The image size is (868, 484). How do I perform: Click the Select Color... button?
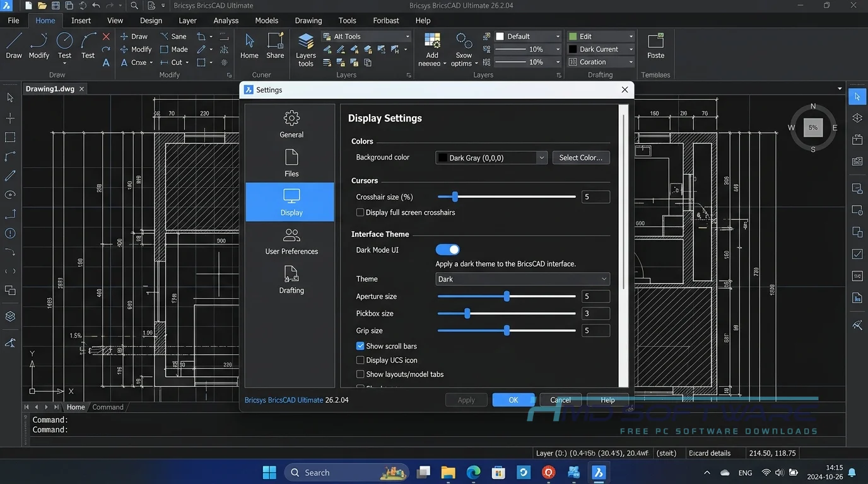tap(581, 158)
